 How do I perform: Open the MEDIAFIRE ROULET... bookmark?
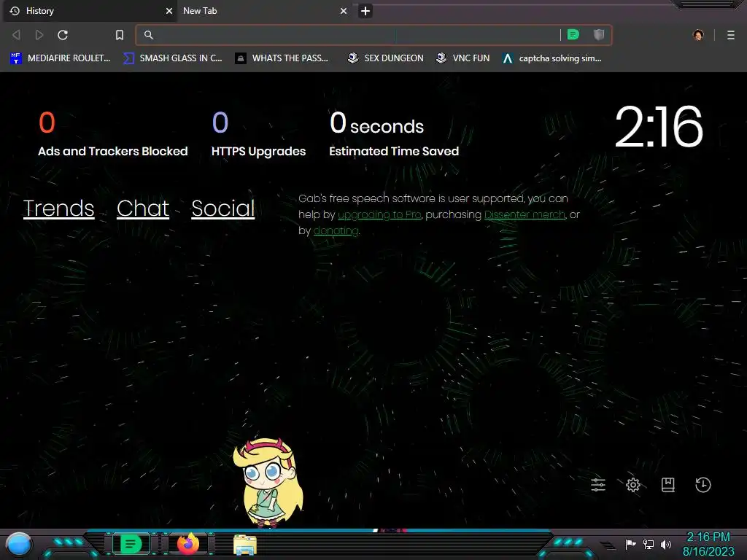click(x=61, y=58)
